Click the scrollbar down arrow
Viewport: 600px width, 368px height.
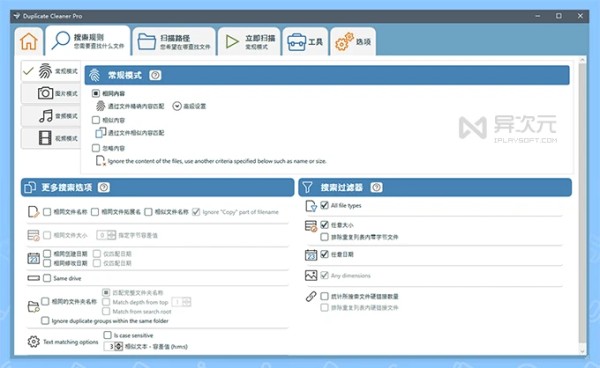click(582, 351)
